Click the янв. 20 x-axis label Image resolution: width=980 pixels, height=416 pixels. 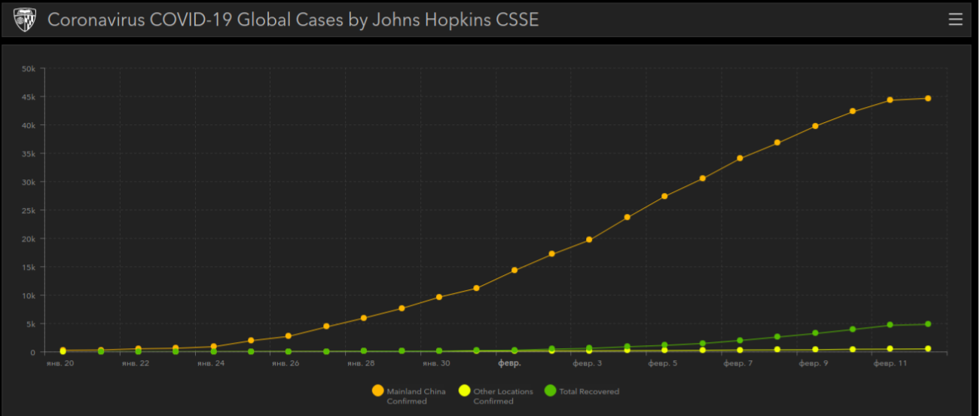click(x=63, y=363)
